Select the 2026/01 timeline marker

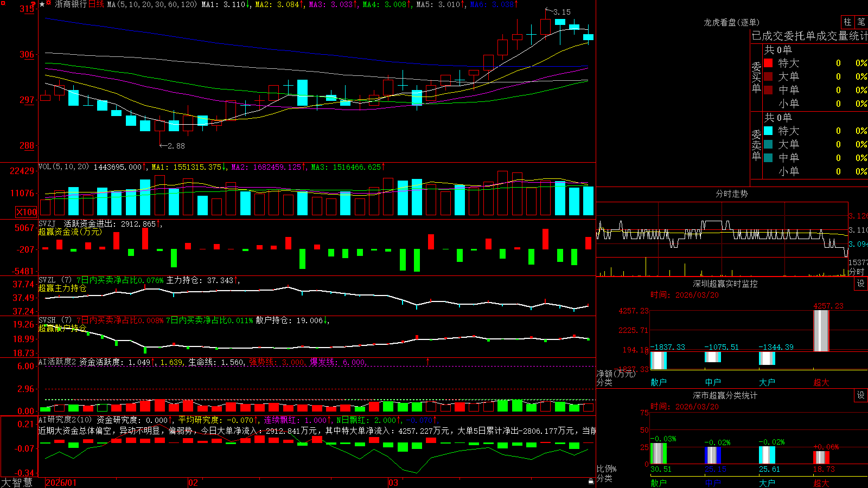click(x=61, y=483)
